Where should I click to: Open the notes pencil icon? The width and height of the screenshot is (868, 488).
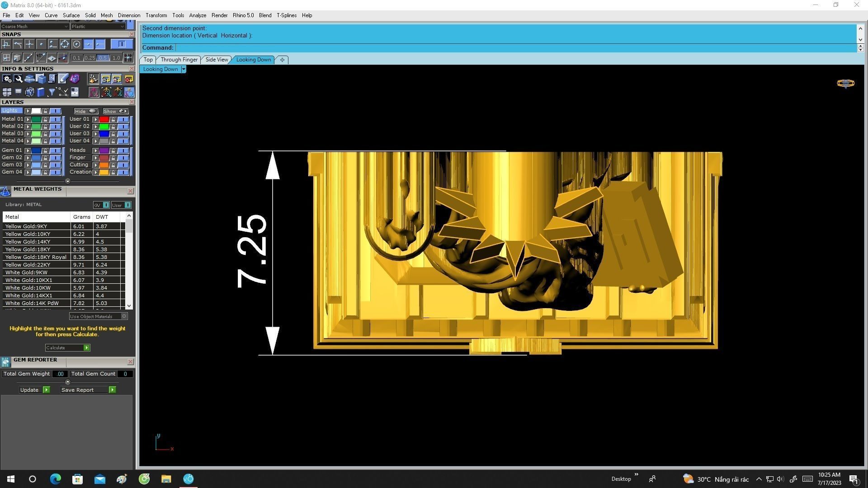click(x=63, y=79)
